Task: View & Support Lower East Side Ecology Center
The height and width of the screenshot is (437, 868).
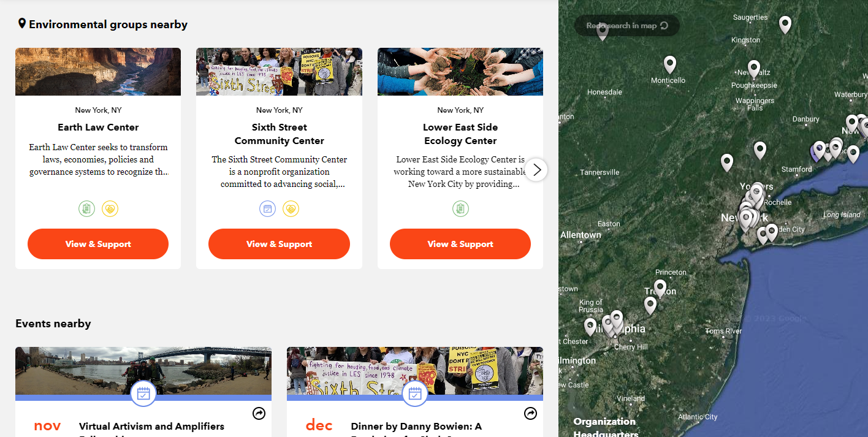Action: tap(460, 244)
